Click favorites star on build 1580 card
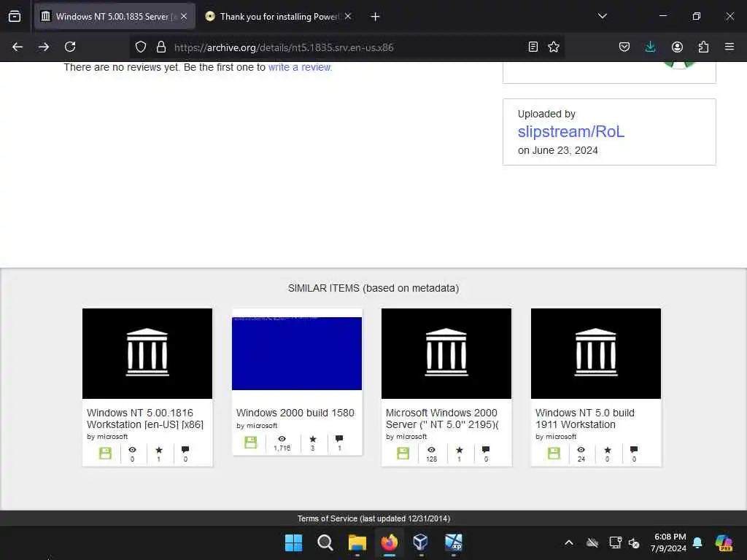The width and height of the screenshot is (747, 560). tap(313, 438)
